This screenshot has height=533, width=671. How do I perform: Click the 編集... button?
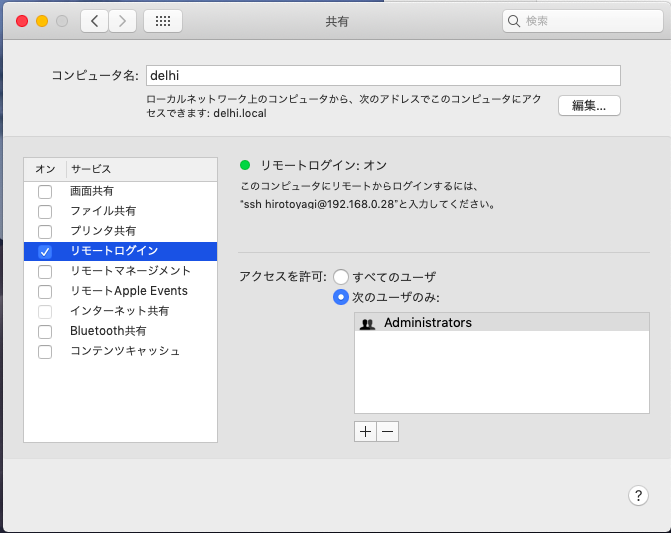pos(589,106)
